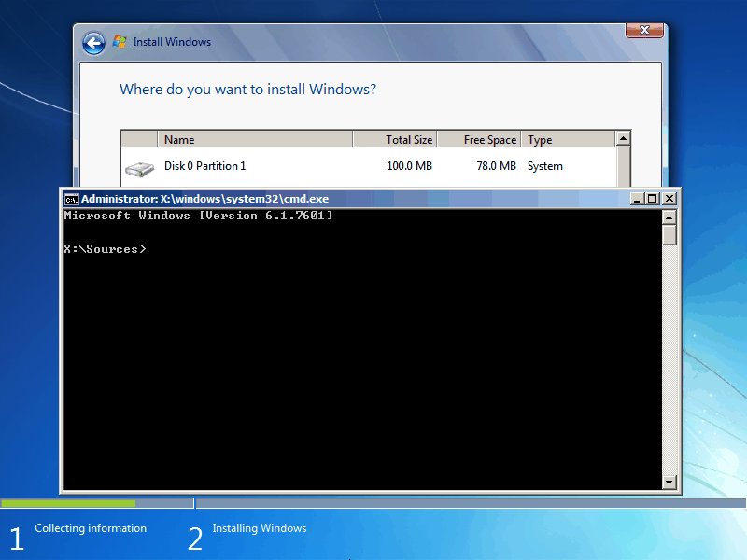Click the Install Windows title text
747x560 pixels.
point(172,42)
